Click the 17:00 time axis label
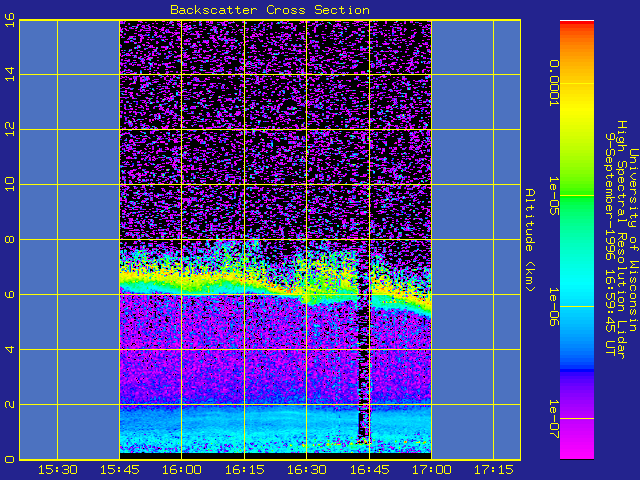Viewport: 640px width, 480px height. pos(431,470)
